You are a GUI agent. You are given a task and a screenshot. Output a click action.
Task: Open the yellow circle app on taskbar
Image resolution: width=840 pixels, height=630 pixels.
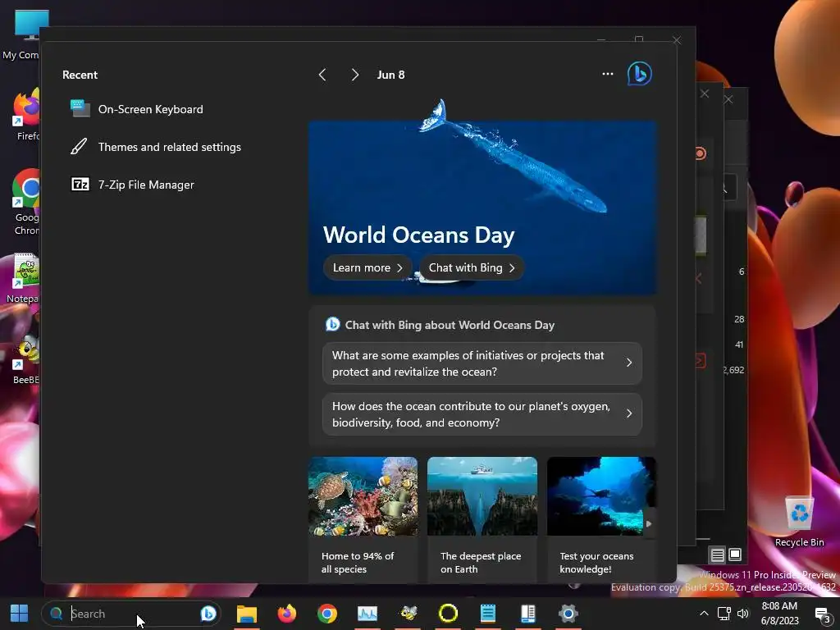pyautogui.click(x=448, y=614)
